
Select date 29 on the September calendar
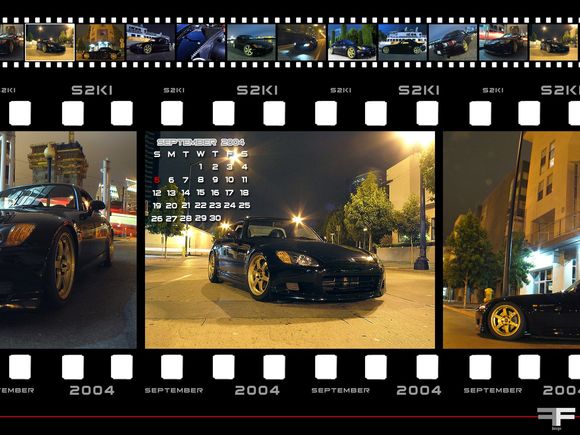tap(200, 218)
